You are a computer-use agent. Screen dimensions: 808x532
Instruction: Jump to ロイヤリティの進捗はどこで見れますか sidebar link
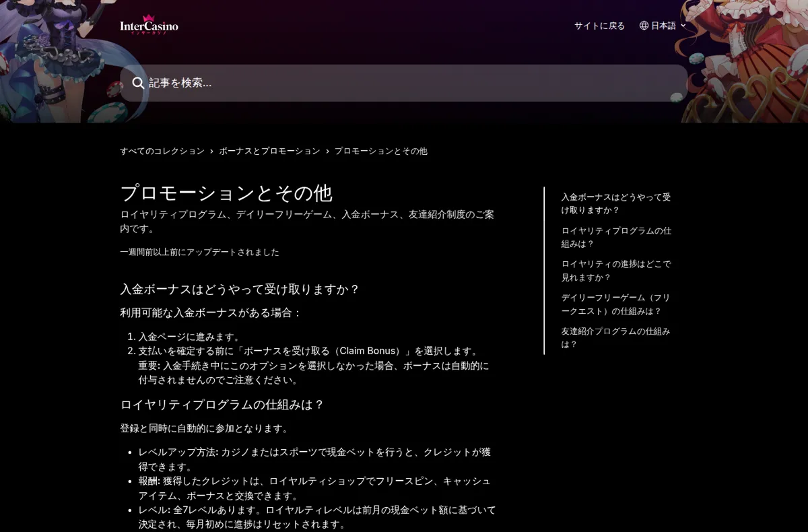tap(616, 271)
